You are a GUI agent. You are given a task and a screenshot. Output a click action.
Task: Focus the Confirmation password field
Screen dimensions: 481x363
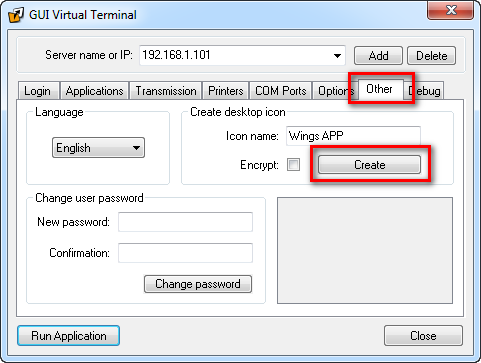click(x=185, y=253)
